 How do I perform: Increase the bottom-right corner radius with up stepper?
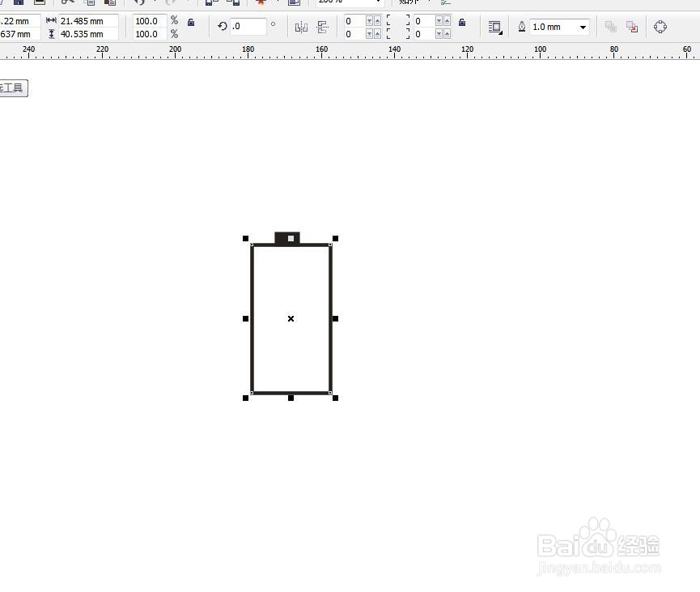tap(447, 34)
